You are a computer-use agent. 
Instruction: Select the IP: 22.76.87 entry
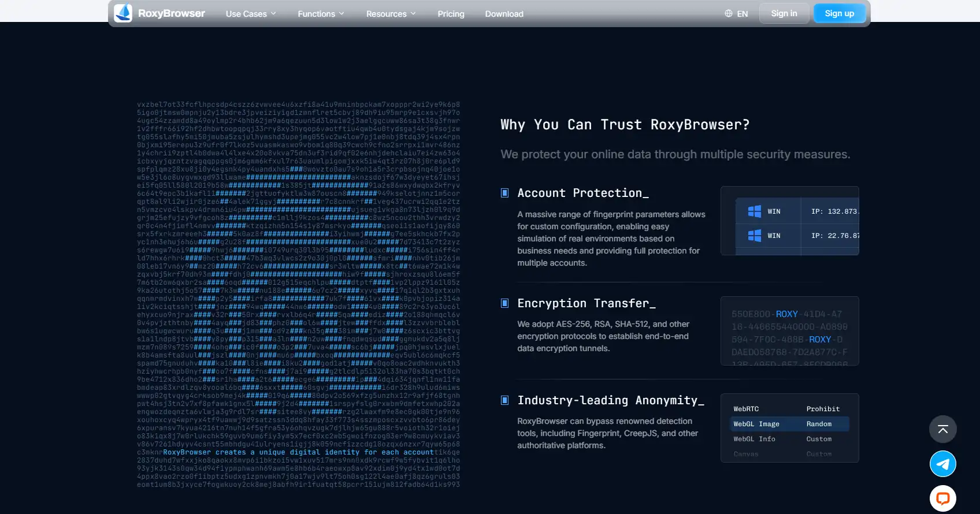click(x=834, y=236)
